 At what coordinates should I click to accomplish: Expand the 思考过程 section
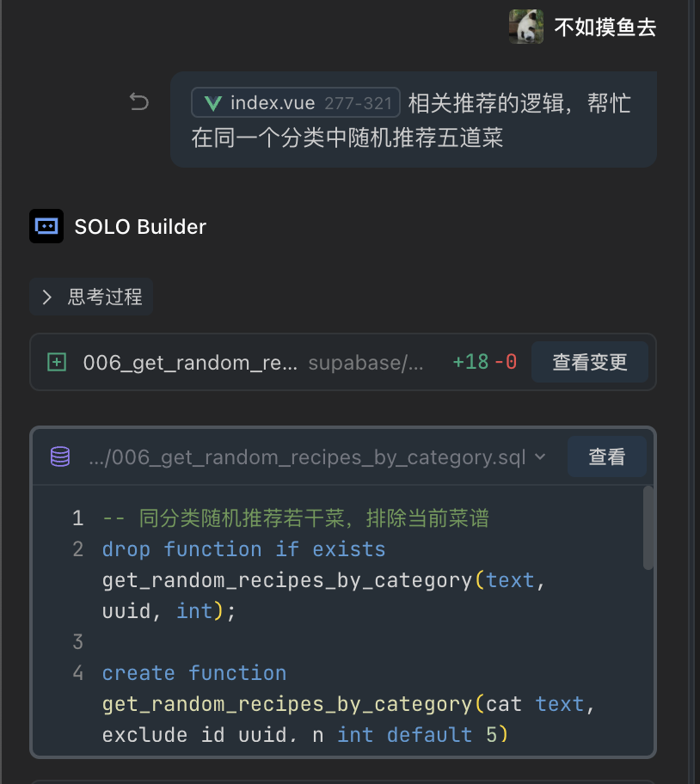tap(91, 297)
